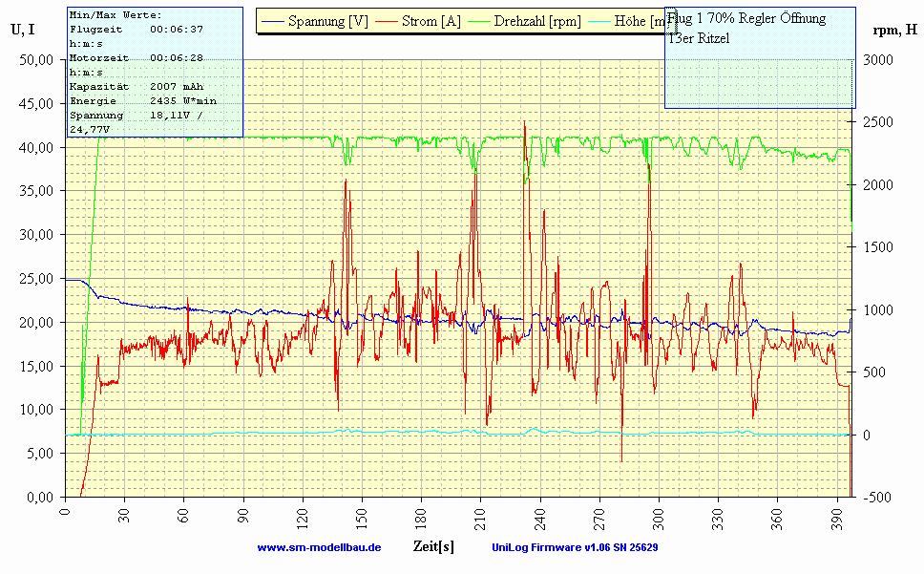Select the Min/Max Werte info box
Screen dimensions: 924x574
click(x=154, y=72)
